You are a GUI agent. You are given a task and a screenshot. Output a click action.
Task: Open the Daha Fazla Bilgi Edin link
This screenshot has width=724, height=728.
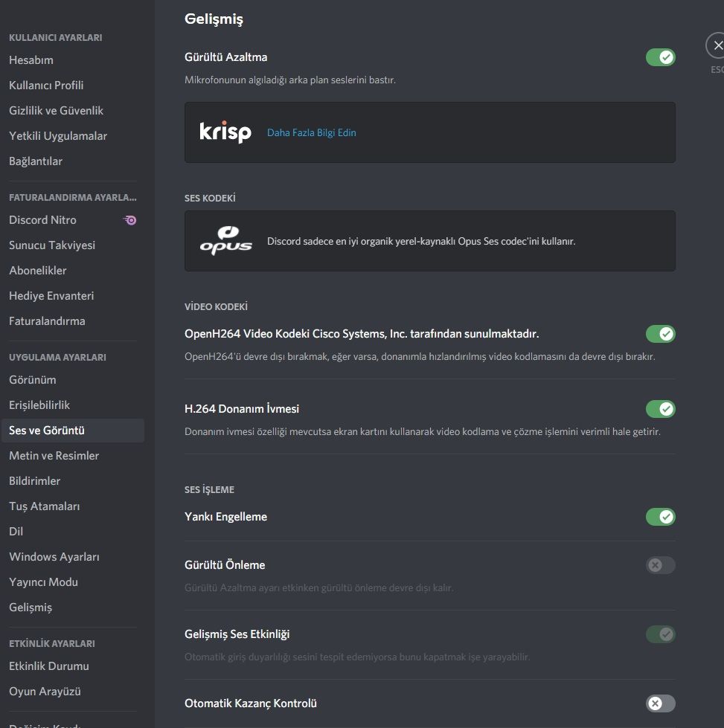point(312,133)
